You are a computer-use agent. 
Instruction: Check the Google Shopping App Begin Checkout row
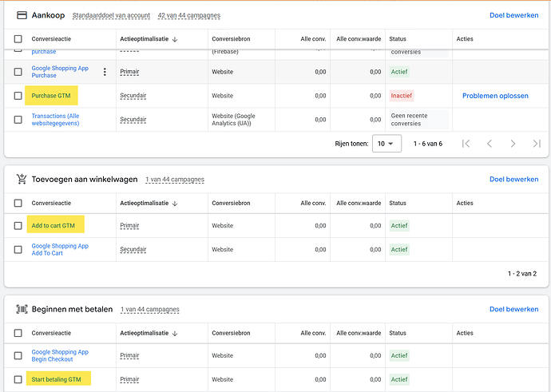click(18, 355)
